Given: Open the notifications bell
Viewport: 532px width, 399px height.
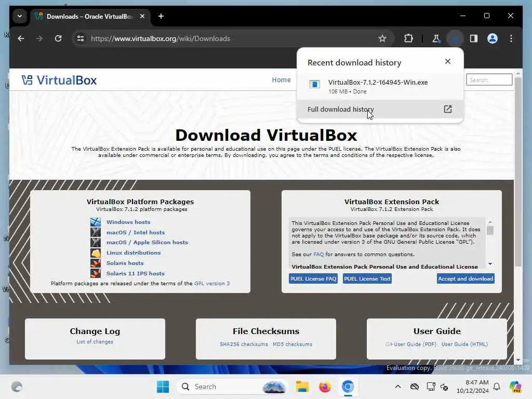Looking at the screenshot, I should coord(497,387).
